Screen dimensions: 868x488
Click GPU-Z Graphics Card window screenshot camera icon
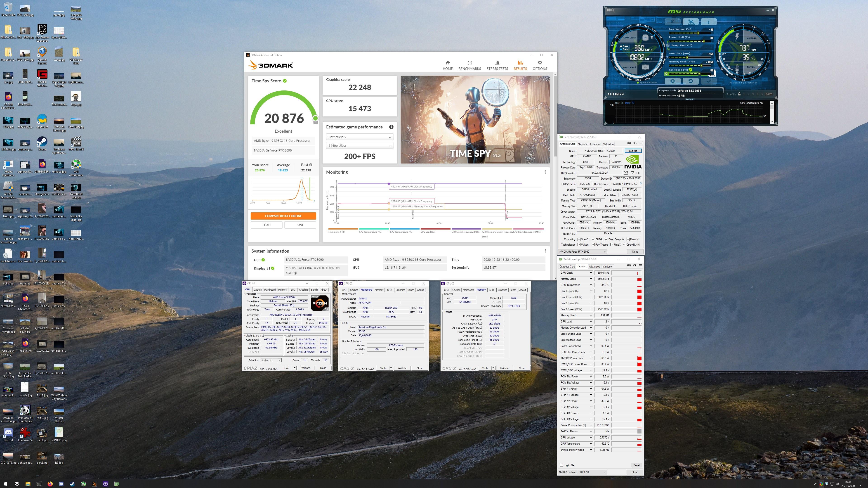point(629,143)
